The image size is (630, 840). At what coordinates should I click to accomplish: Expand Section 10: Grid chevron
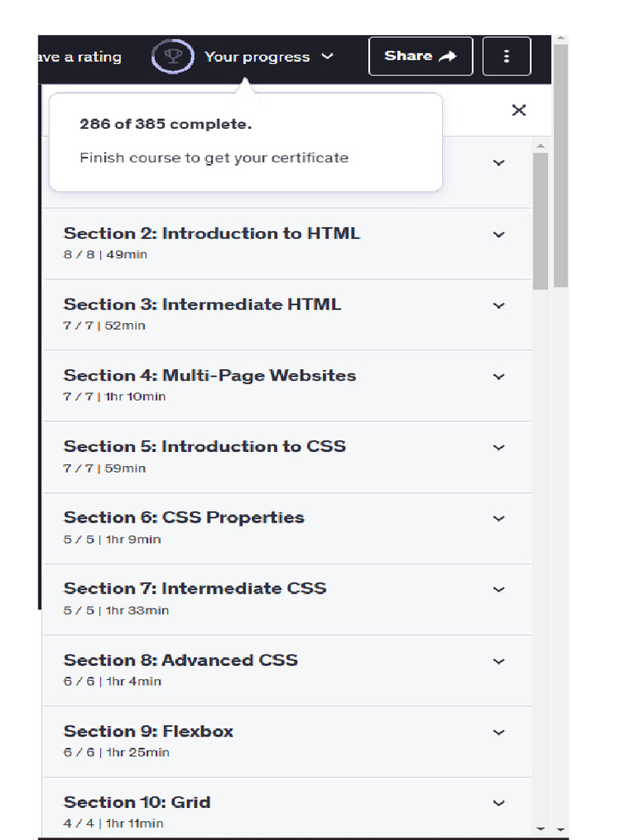pyautogui.click(x=498, y=803)
